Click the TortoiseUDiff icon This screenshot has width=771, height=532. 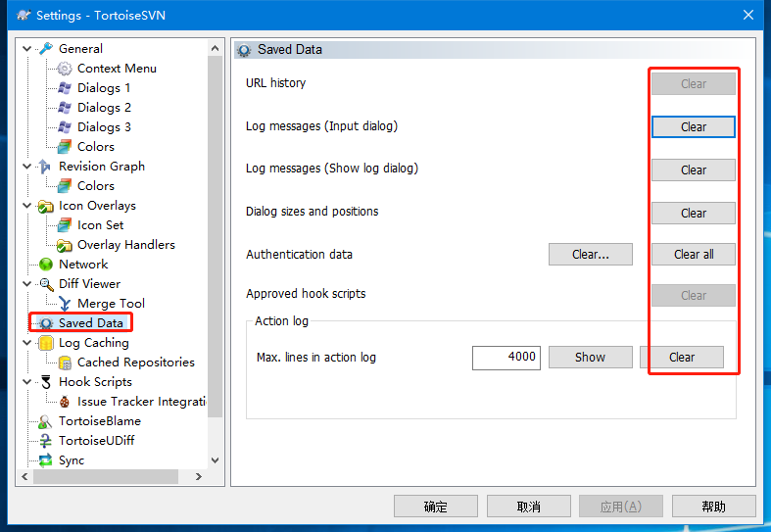pyautogui.click(x=45, y=441)
